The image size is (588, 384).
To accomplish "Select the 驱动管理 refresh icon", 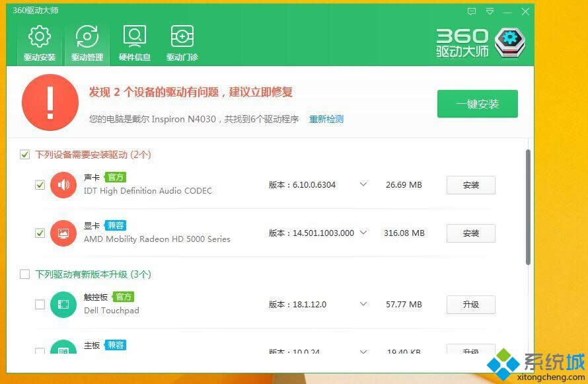I will [x=87, y=36].
